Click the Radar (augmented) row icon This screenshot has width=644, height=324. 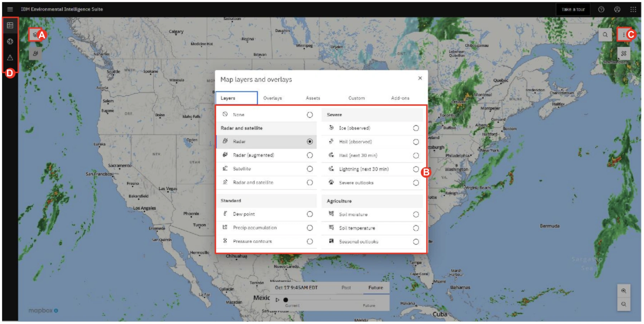(225, 155)
